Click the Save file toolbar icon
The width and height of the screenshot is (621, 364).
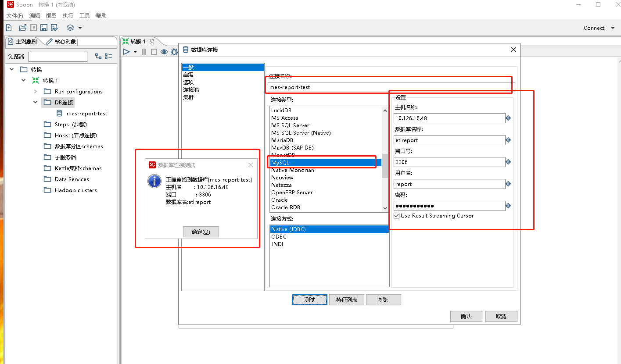[44, 28]
